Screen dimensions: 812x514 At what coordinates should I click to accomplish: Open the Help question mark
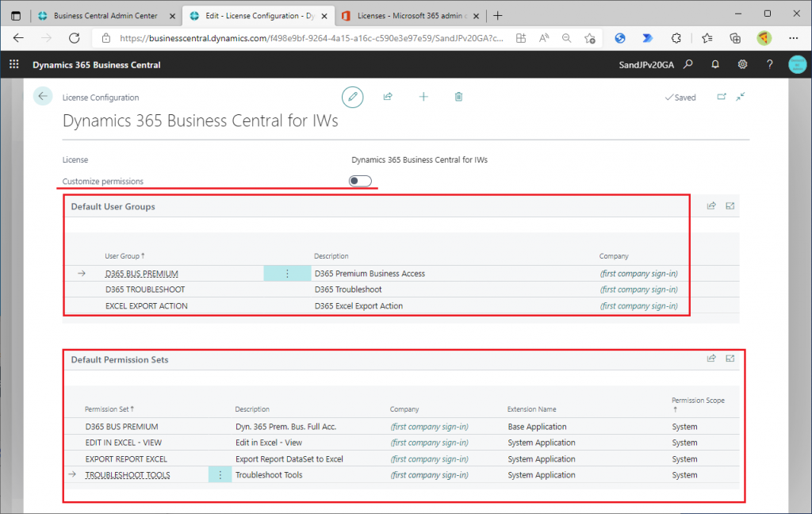(769, 64)
